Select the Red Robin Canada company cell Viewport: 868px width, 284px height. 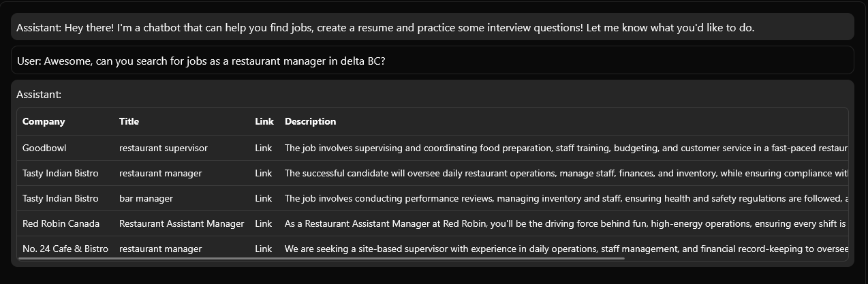point(61,223)
